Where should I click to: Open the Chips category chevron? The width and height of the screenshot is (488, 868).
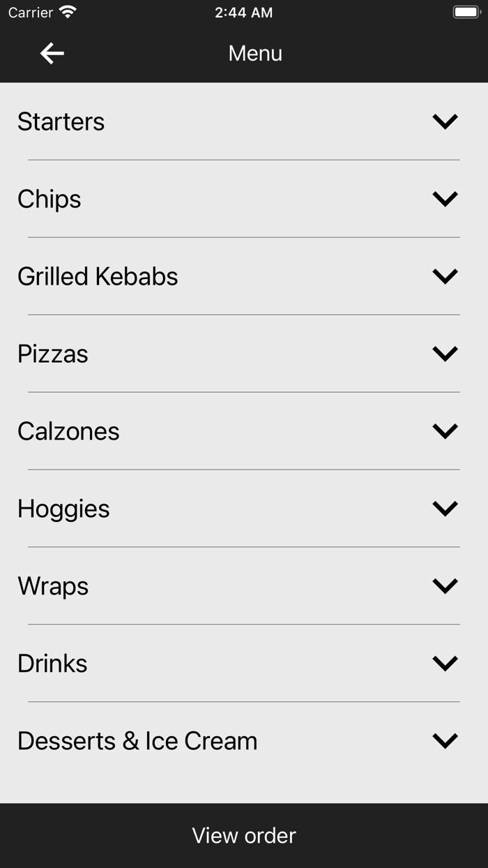point(445,198)
